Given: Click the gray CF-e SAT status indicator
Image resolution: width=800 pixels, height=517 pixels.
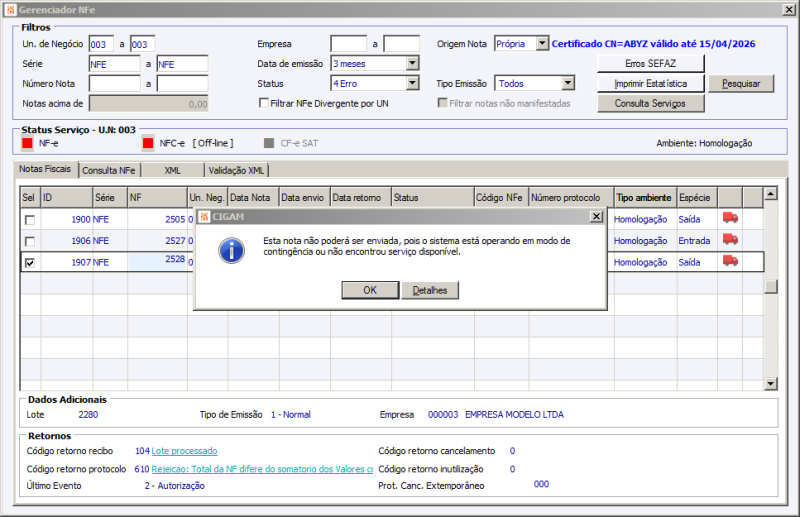Looking at the screenshot, I should pos(269,143).
